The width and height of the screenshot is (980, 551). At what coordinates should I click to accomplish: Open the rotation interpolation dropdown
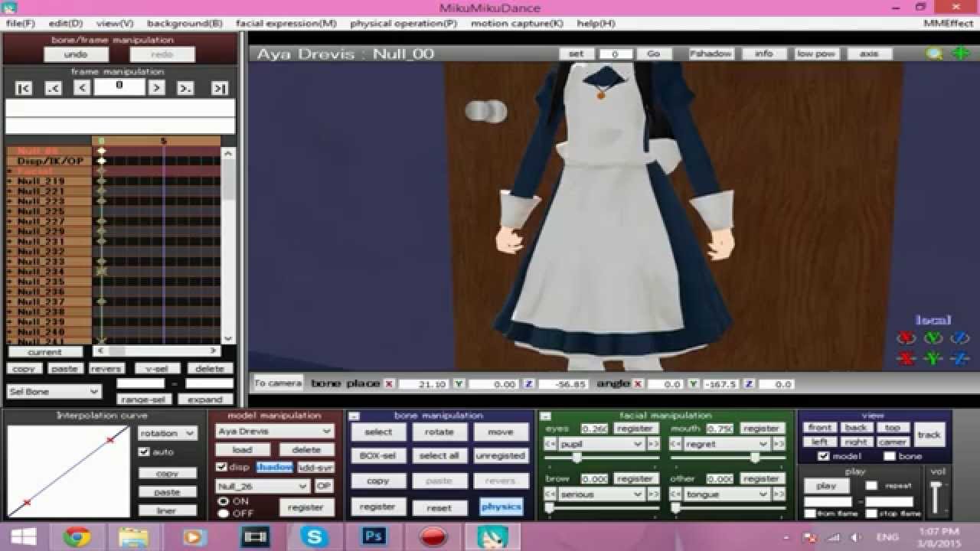[167, 433]
